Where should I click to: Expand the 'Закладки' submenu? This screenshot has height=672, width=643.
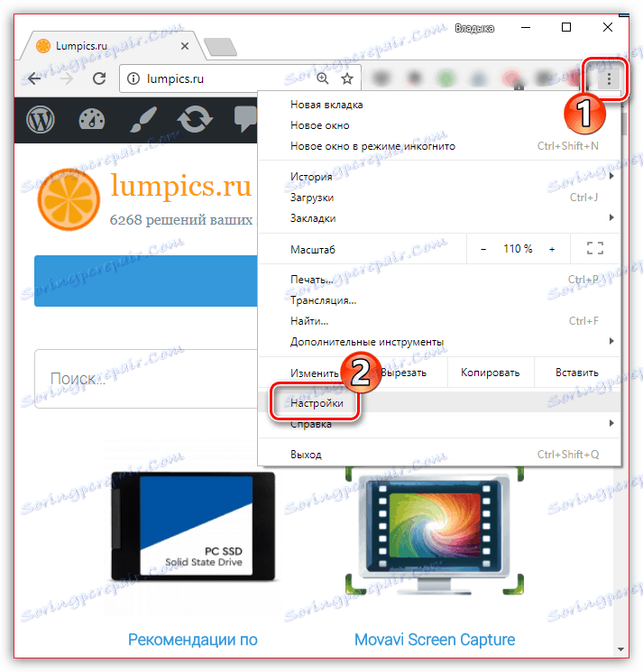pyautogui.click(x=439, y=218)
